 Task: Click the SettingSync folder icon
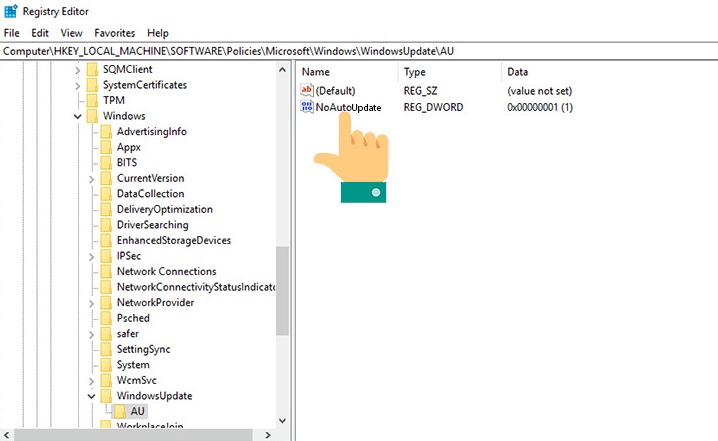click(106, 349)
